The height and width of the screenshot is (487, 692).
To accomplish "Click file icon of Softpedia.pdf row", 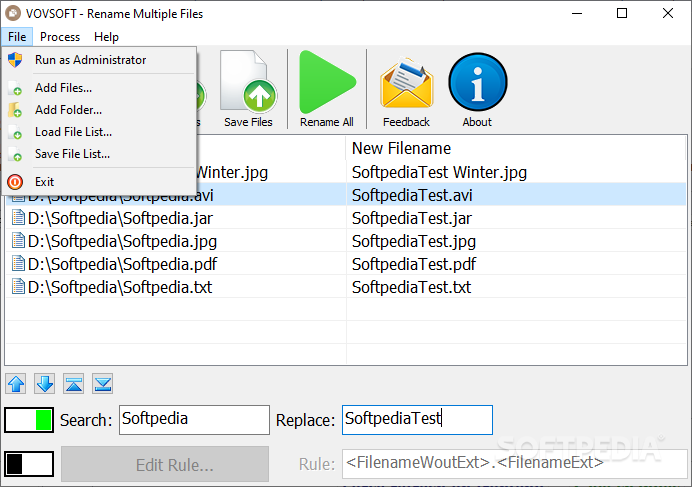I will (x=18, y=264).
